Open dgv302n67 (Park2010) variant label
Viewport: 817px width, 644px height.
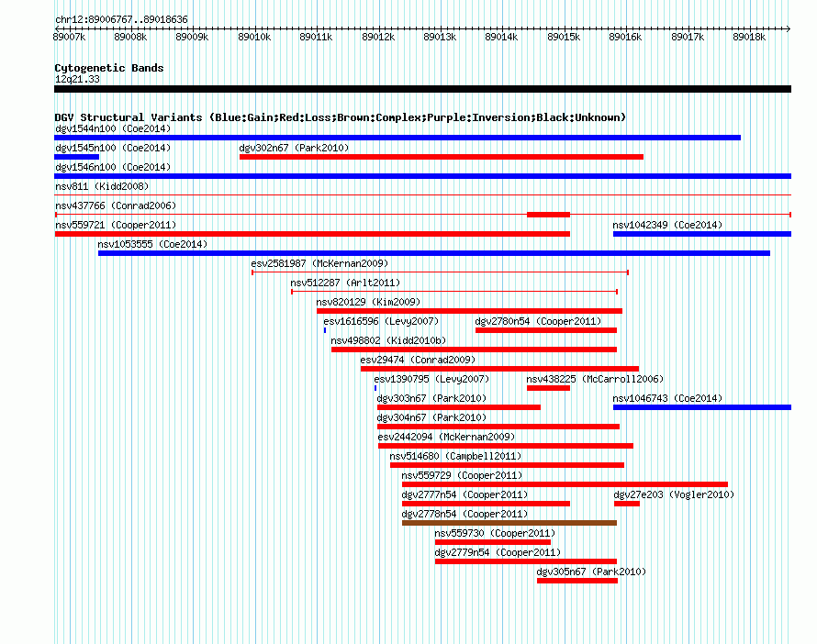point(294,148)
